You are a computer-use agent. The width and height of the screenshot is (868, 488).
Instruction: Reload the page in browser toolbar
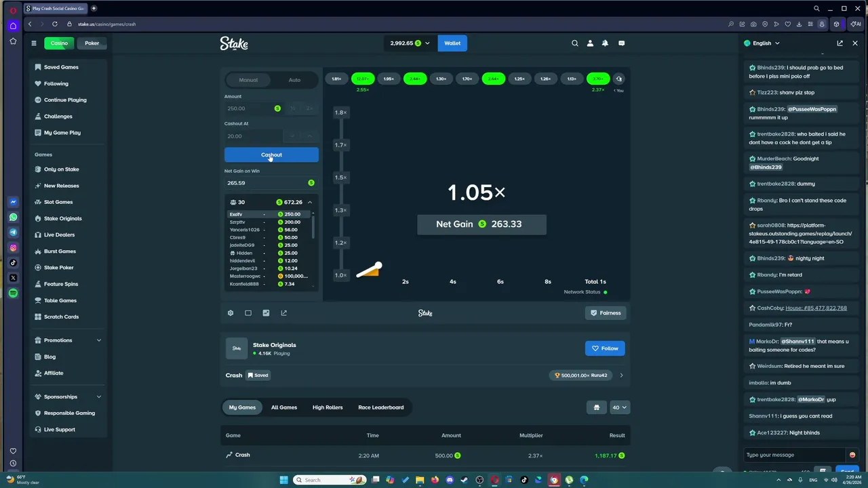tap(55, 24)
